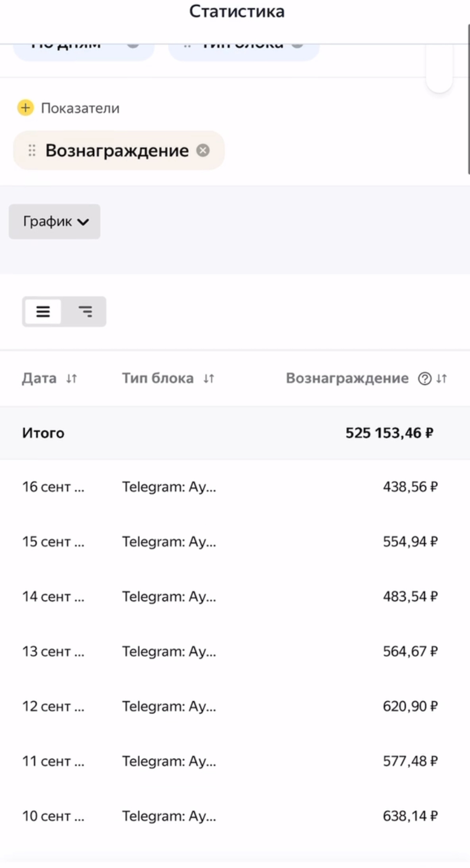Grab the drag handle on Вознаграждение chip

point(32,150)
